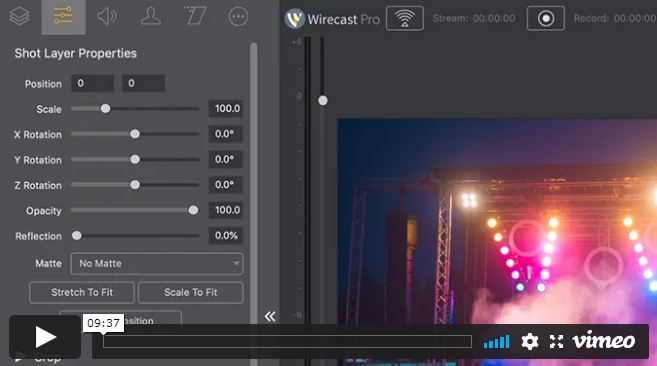
Task: Click the Y Rotation value field
Action: tap(226, 160)
